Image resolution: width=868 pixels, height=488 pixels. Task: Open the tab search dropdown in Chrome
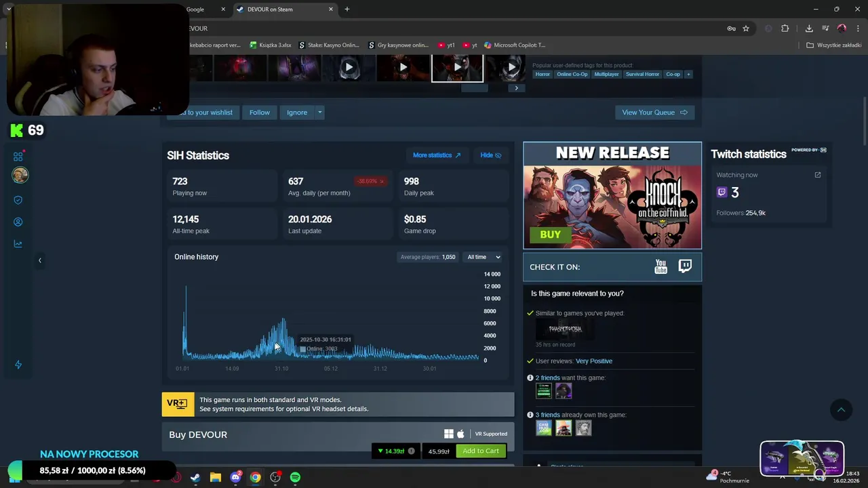(x=9, y=9)
